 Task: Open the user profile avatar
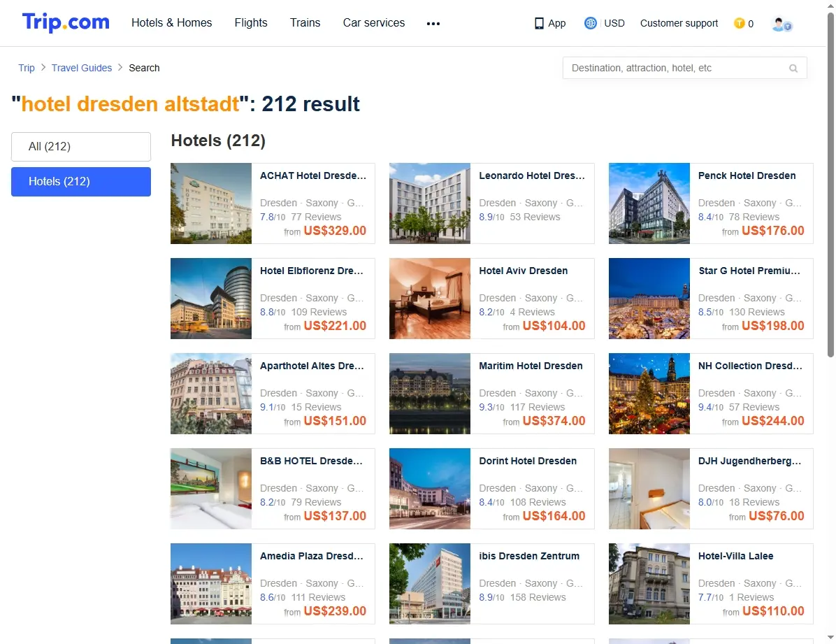[781, 24]
